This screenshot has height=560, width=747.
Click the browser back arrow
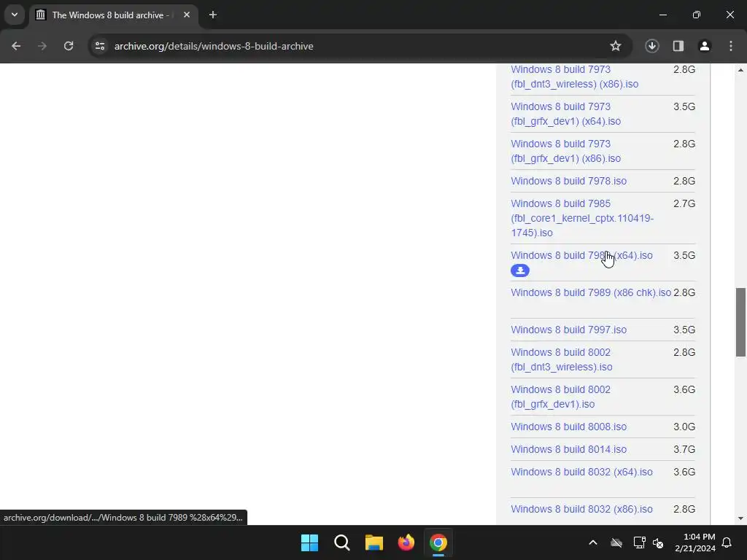(x=16, y=46)
